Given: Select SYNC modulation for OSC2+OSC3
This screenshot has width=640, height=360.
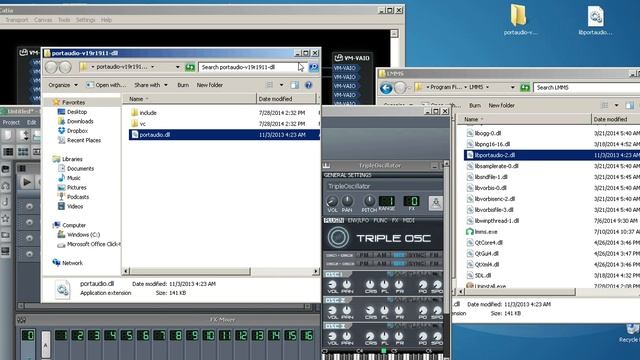Looking at the screenshot, I should (416, 264).
